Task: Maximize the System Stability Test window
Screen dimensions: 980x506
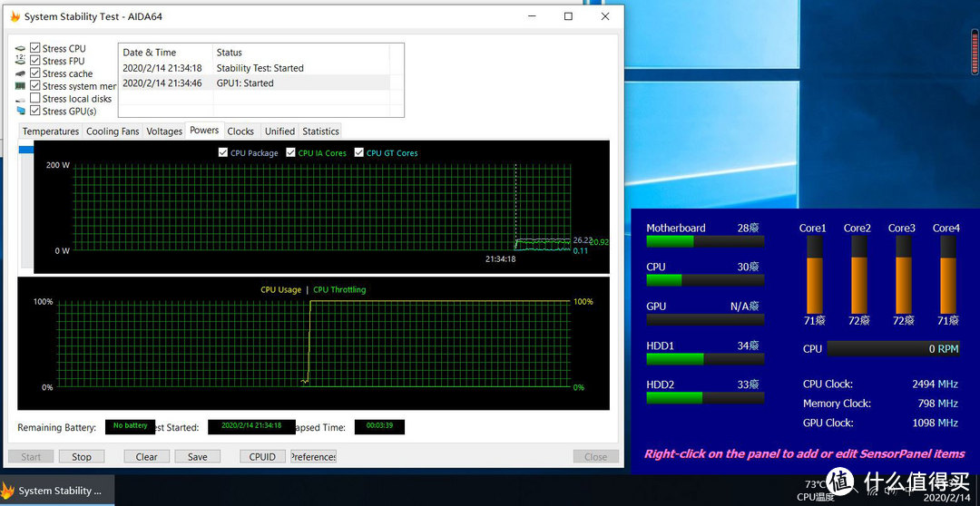Action: [x=568, y=17]
